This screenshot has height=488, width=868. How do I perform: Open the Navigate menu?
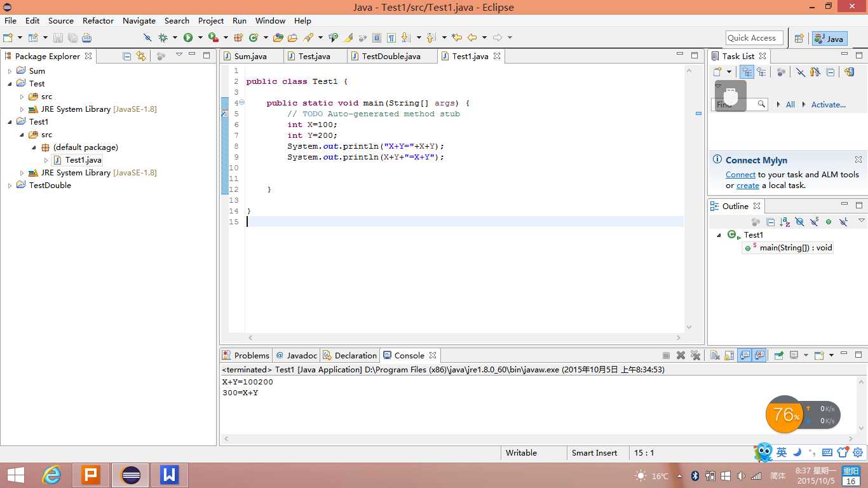[139, 20]
